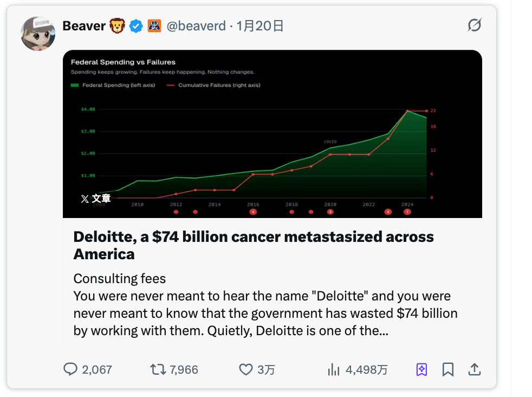Open the share menu with the upload arrow icon
Viewport: 532px width, 397px height.
point(474,369)
